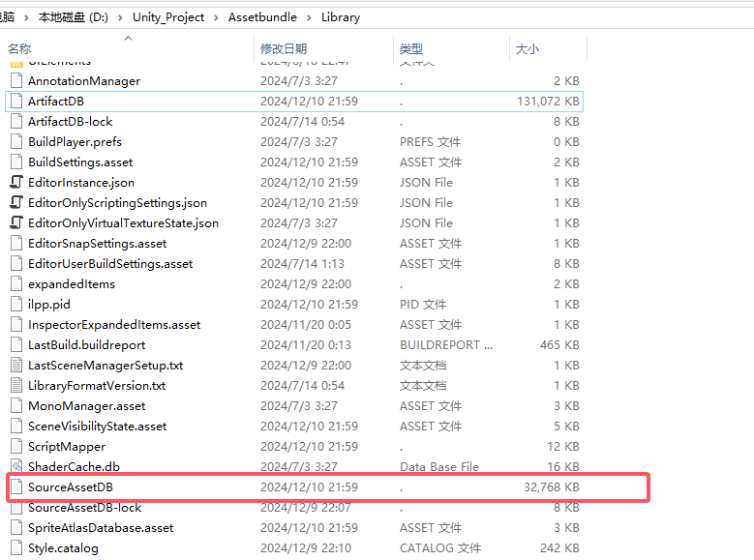
Task: Navigate to Assetbundle in breadcrumb
Action: [262, 17]
